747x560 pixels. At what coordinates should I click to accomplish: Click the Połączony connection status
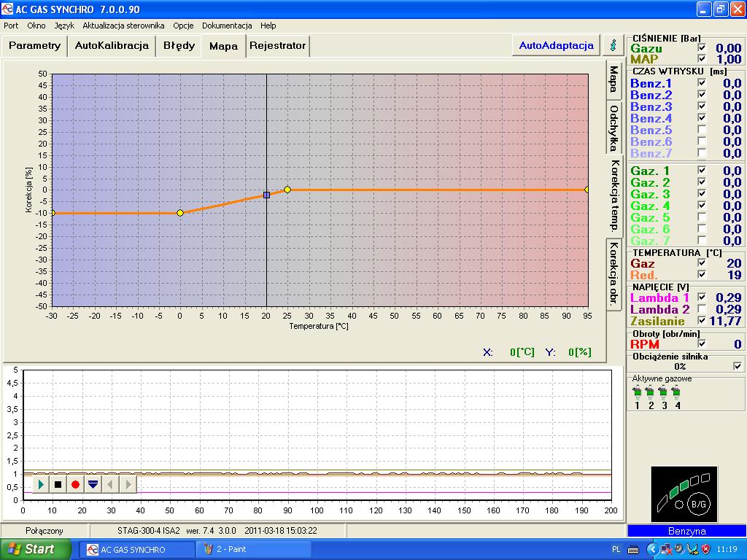pos(44,531)
